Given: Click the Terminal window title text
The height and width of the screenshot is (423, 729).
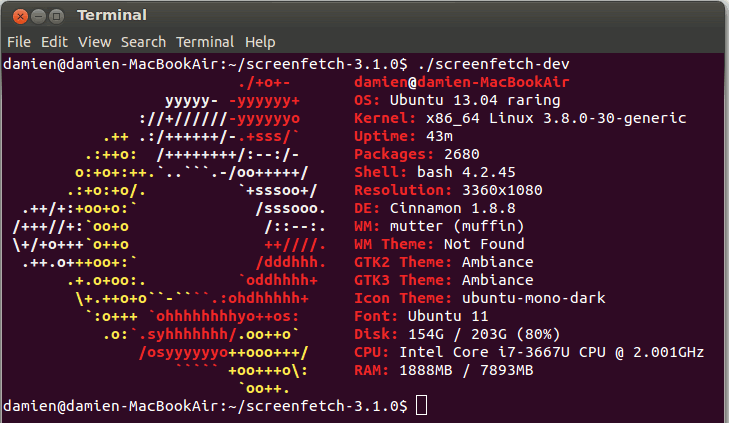Looking at the screenshot, I should [x=112, y=15].
